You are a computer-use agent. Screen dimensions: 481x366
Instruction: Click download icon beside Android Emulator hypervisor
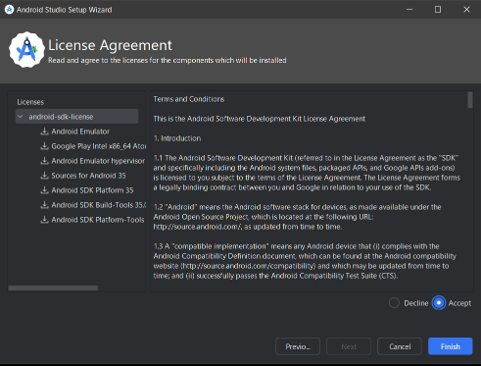(44, 161)
